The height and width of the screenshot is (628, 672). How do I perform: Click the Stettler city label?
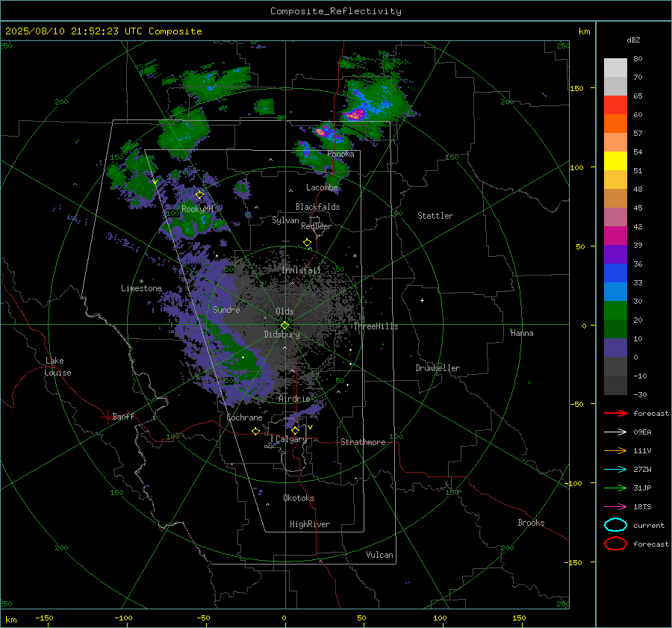pyautogui.click(x=435, y=216)
